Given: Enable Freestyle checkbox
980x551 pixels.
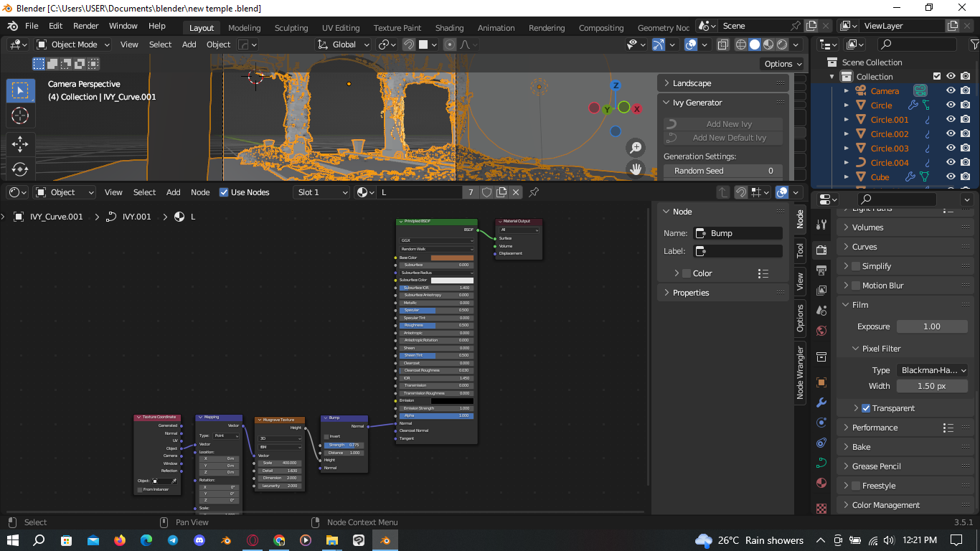Looking at the screenshot, I should tap(855, 486).
